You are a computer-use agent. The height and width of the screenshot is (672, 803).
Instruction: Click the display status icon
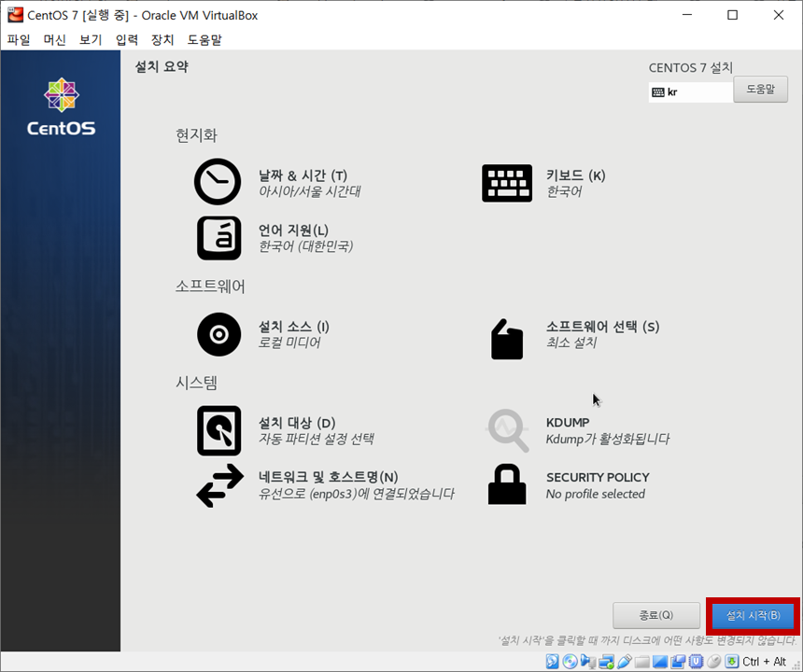pyautogui.click(x=660, y=662)
